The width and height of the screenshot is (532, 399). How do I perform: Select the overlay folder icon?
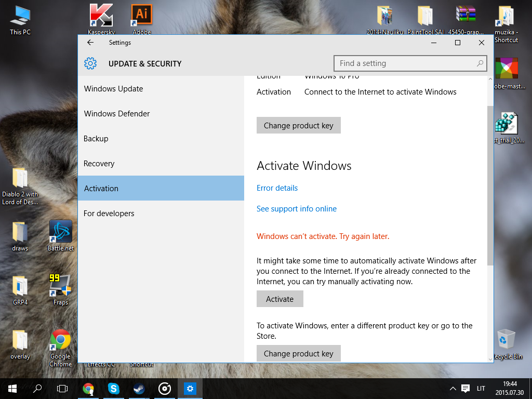point(20,344)
